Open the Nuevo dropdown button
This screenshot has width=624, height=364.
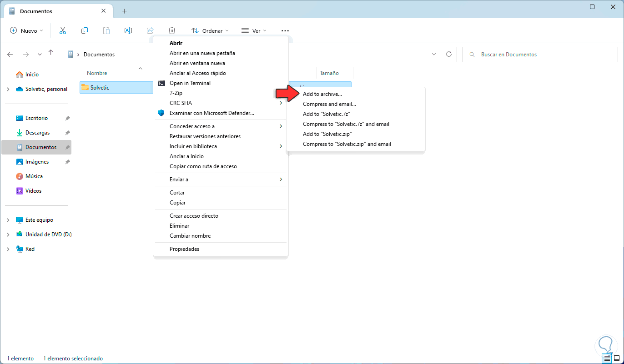tap(26, 30)
